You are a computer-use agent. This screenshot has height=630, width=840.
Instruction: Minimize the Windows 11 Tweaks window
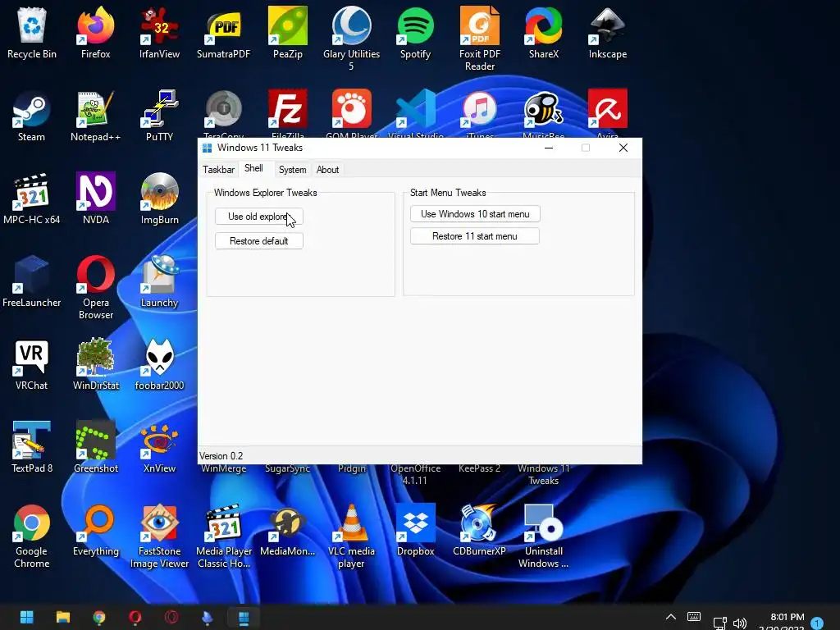(x=549, y=148)
